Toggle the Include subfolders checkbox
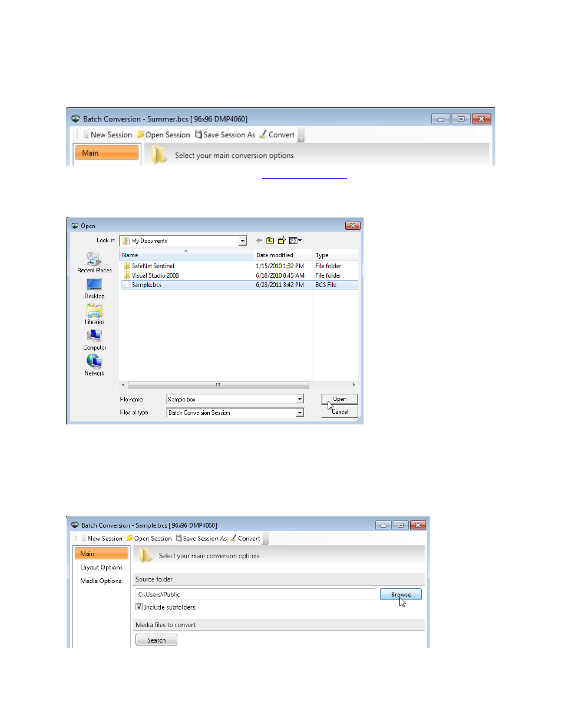Viewport: 562px width, 728px height. coord(139,607)
